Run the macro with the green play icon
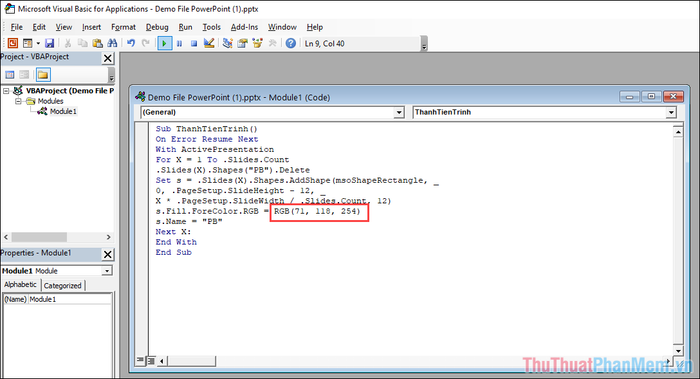 [164, 43]
